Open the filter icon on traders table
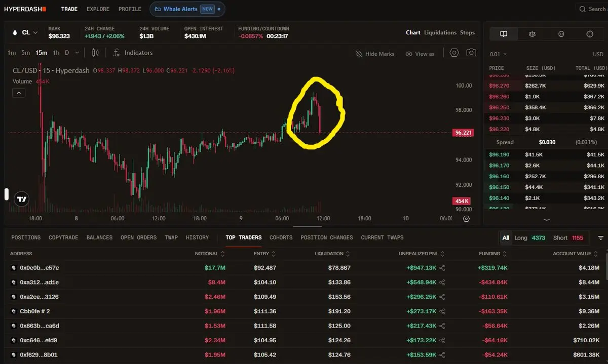The height and width of the screenshot is (364, 608). pos(601,238)
